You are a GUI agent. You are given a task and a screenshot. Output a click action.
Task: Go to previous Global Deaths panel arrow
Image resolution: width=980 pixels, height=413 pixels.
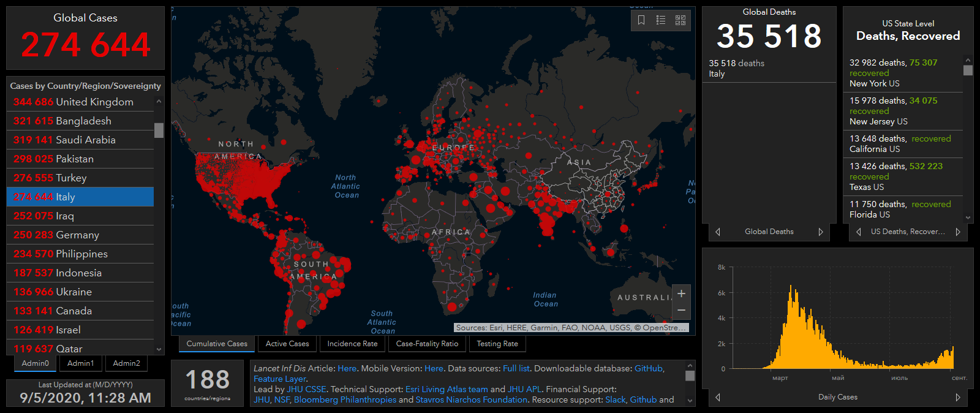[718, 232]
